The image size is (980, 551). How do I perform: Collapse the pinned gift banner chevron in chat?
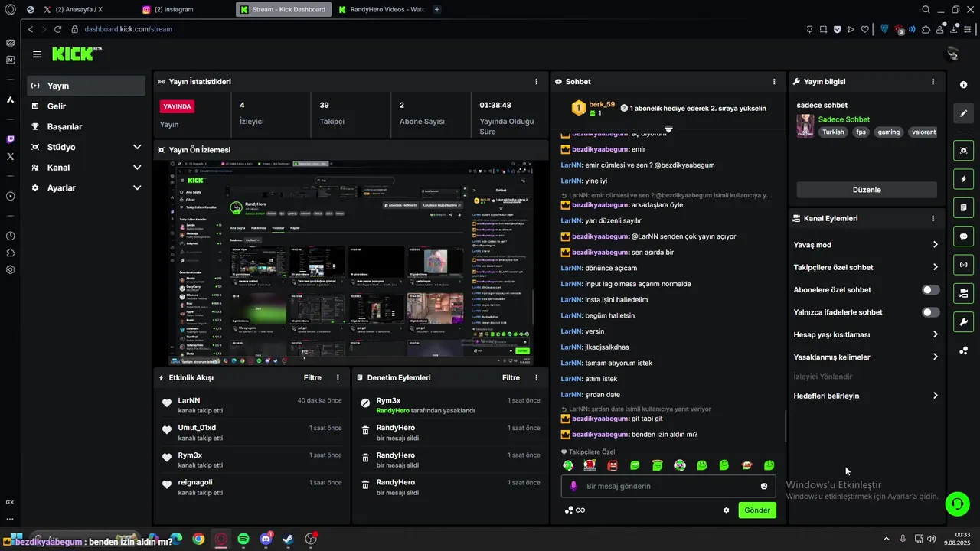668,129
